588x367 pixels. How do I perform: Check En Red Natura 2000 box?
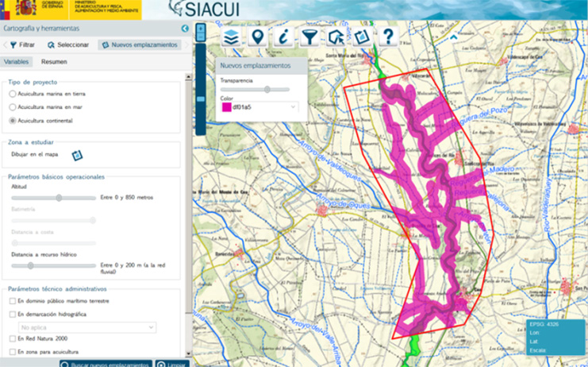(11, 339)
